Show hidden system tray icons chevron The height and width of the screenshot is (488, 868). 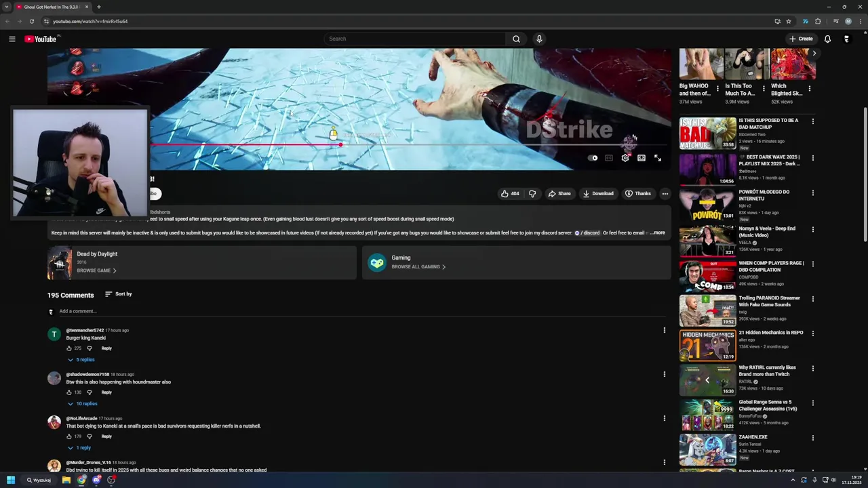(793, 480)
